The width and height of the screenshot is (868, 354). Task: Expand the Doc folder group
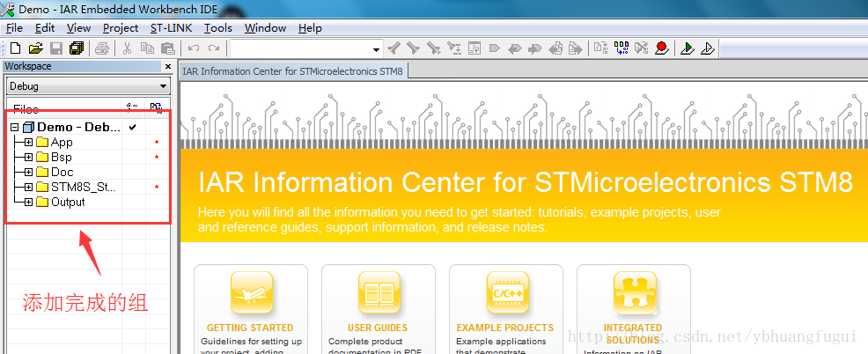tap(29, 173)
